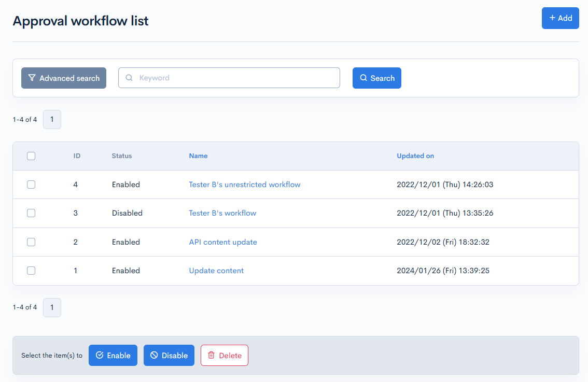Mark the Update content row checkbox
The image size is (588, 382).
(x=31, y=271)
